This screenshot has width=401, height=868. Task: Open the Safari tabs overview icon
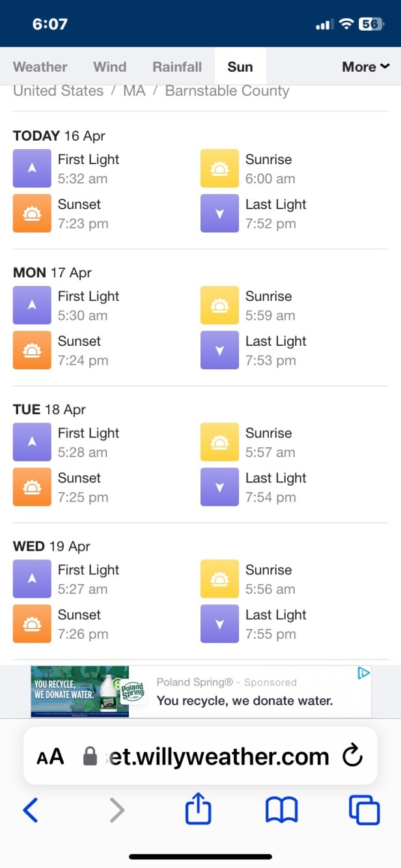click(364, 810)
